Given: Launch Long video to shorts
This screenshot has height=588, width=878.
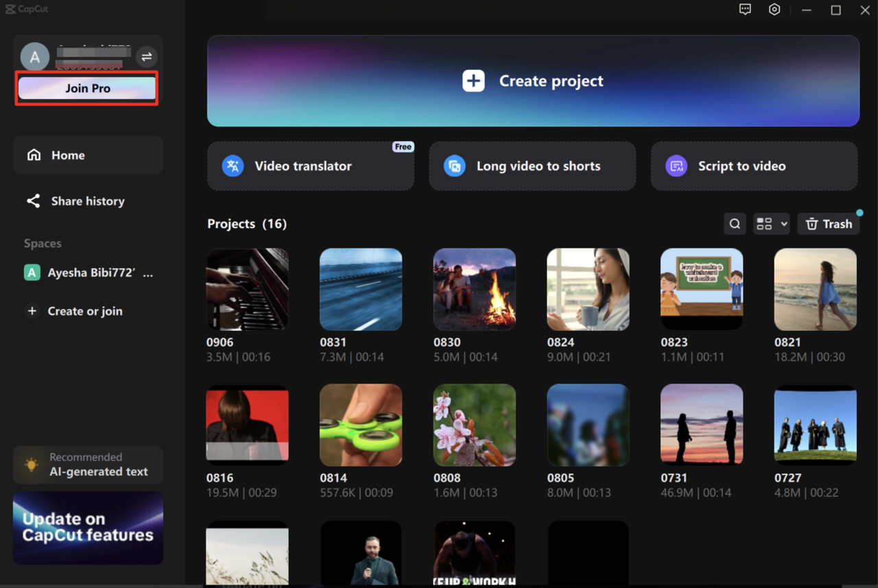Looking at the screenshot, I should [532, 166].
